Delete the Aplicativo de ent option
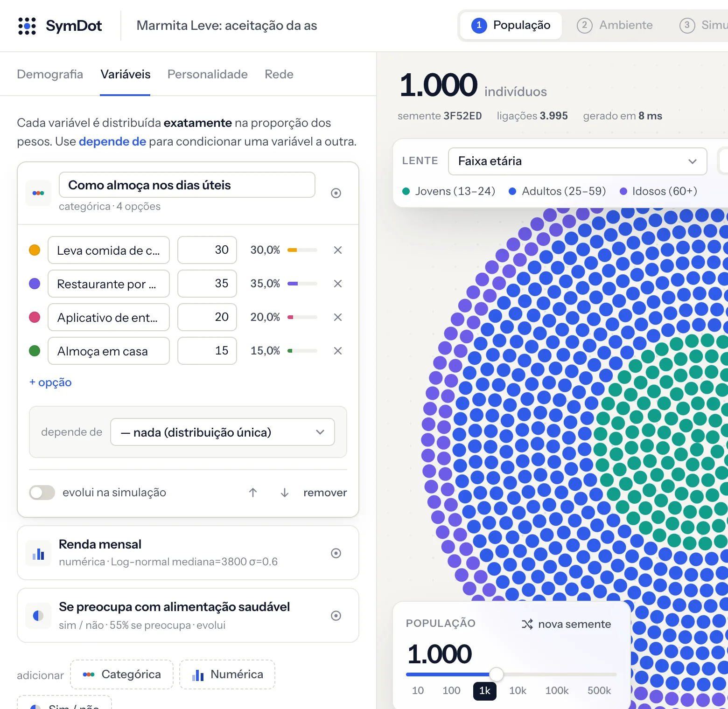728x709 pixels. tap(338, 317)
